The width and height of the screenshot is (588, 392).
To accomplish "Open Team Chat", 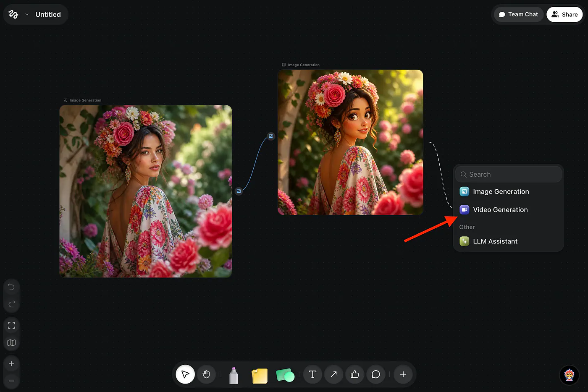I will pyautogui.click(x=518, y=14).
